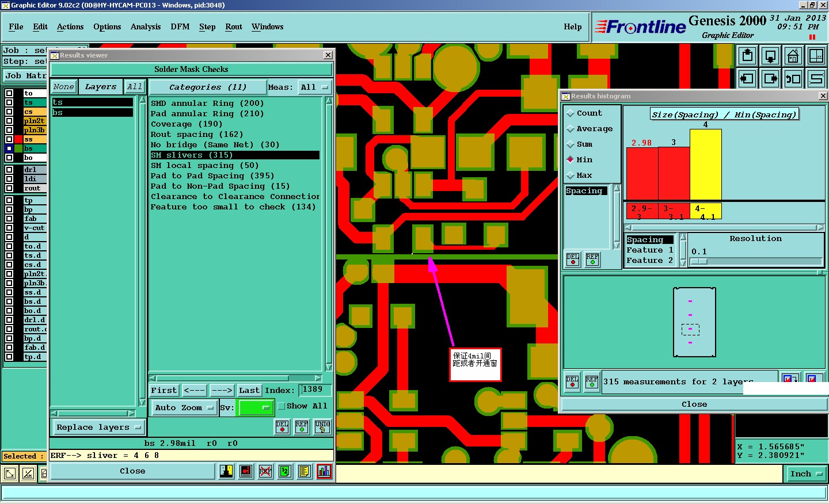Click scroll-down arrow of Feature list
The height and width of the screenshot is (504, 829).
(x=683, y=263)
